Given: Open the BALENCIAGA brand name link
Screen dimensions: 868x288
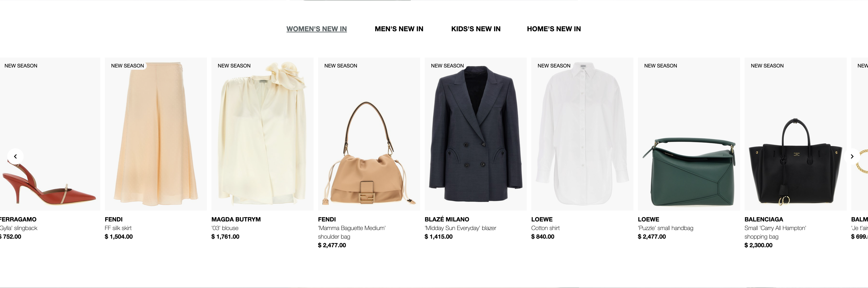Looking at the screenshot, I should point(764,219).
